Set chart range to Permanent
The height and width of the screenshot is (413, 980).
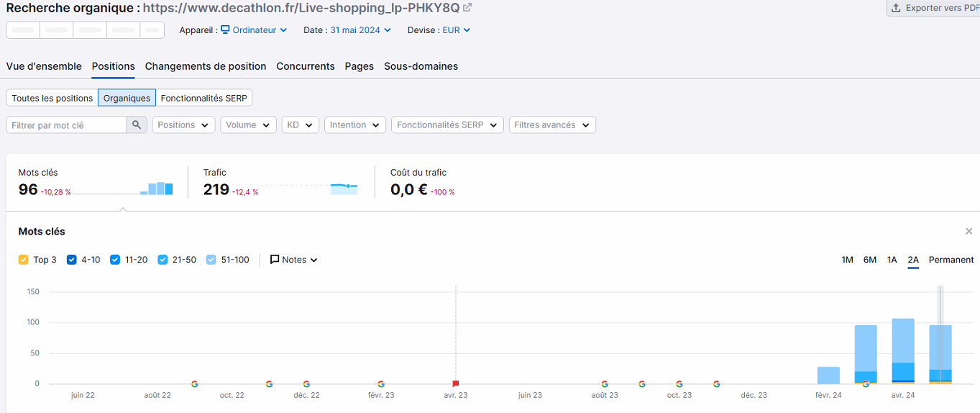click(951, 260)
